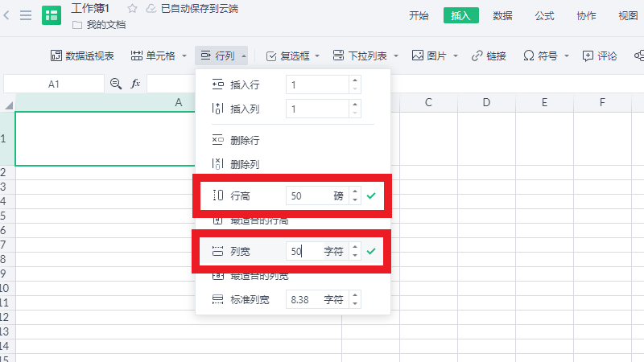Select 删除列 from the menu

[x=245, y=164]
